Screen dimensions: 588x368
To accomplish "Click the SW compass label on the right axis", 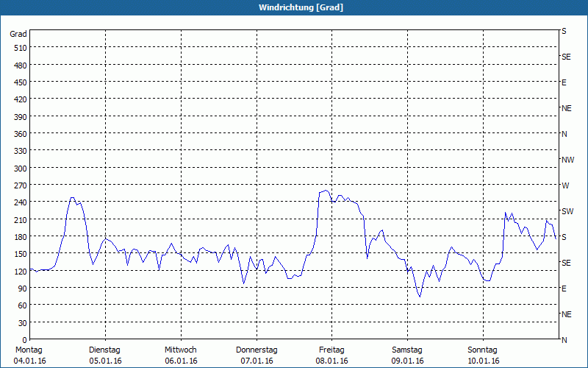I will [567, 211].
